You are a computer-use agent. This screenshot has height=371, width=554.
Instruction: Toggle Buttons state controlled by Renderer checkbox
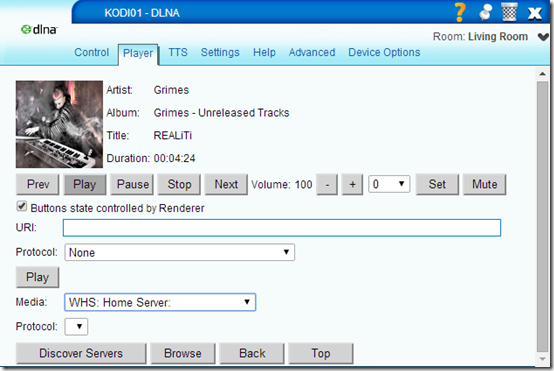[x=22, y=206]
